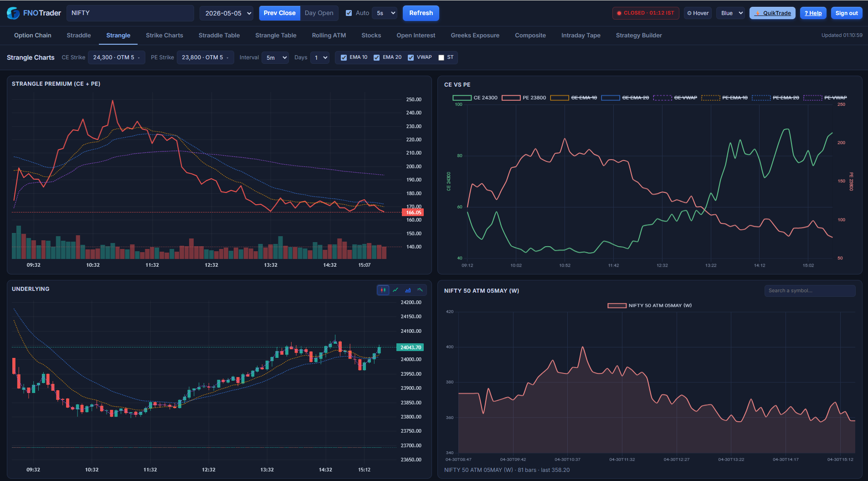Image resolution: width=868 pixels, height=481 pixels.
Task: Toggle the Auto refresh checkbox
Action: 349,13
